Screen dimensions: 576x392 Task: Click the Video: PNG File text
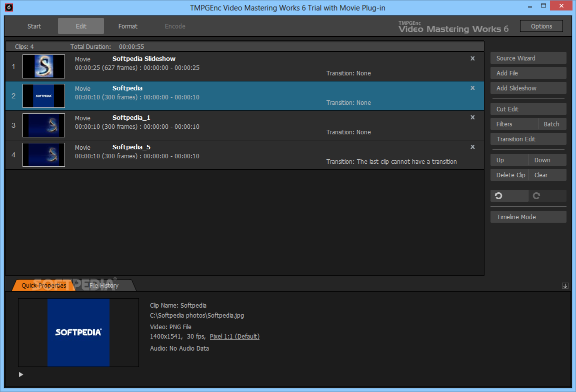click(170, 327)
